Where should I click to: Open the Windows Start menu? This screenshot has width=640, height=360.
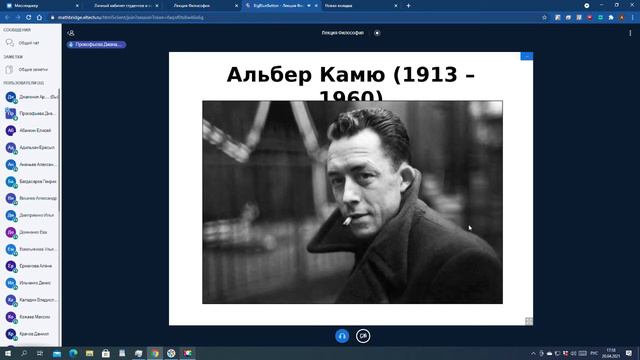tap(7, 353)
